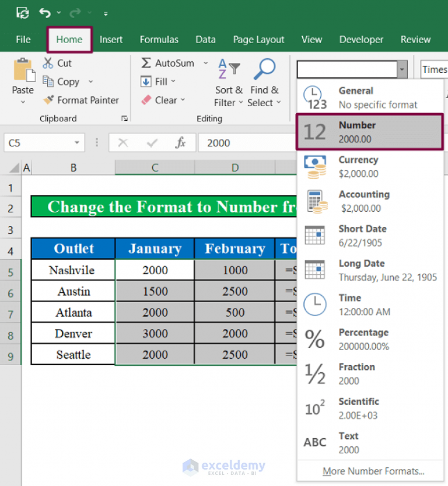
Task: Expand the Name Box dropdown arrow
Action: click(x=77, y=143)
